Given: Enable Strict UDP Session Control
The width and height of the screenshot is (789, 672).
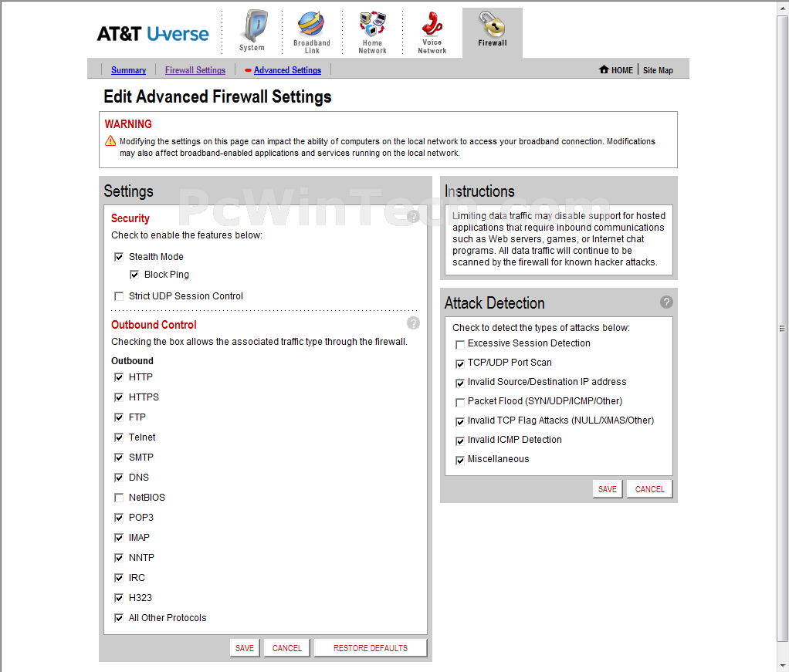Looking at the screenshot, I should coord(119,296).
